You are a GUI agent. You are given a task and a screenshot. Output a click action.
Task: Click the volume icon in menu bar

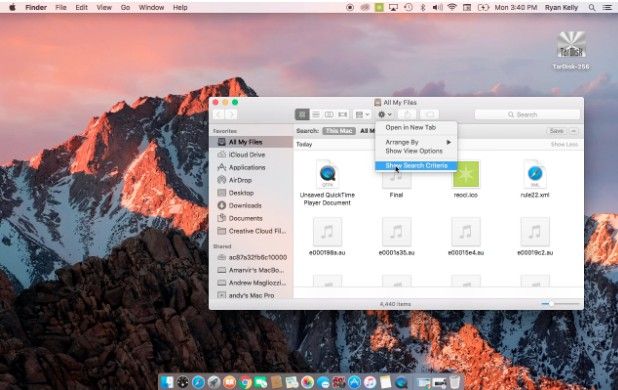(x=437, y=7)
